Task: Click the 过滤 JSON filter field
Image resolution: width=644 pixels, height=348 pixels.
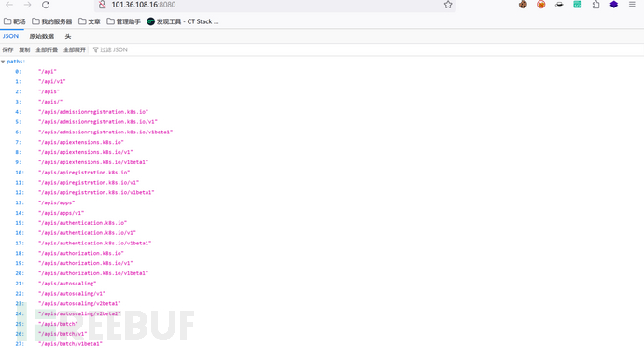Action: 114,49
